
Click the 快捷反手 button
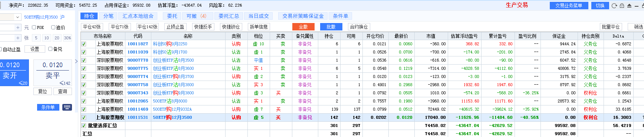203,27
